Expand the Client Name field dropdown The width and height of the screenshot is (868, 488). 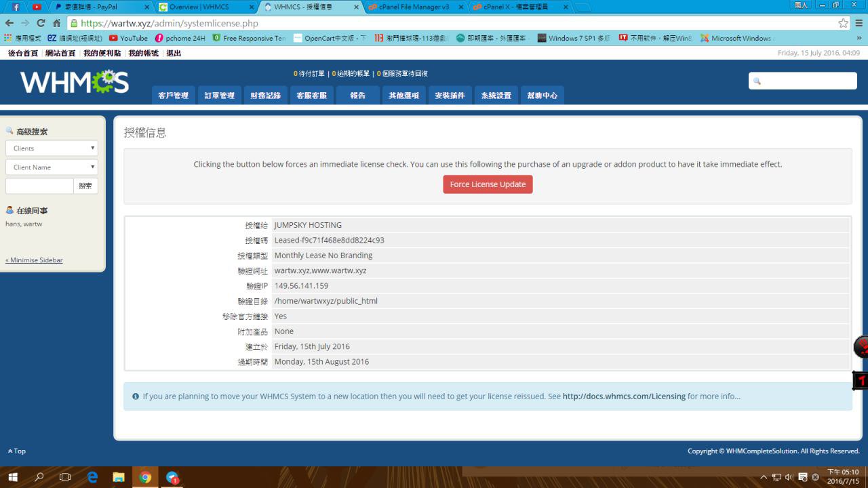pyautogui.click(x=52, y=167)
